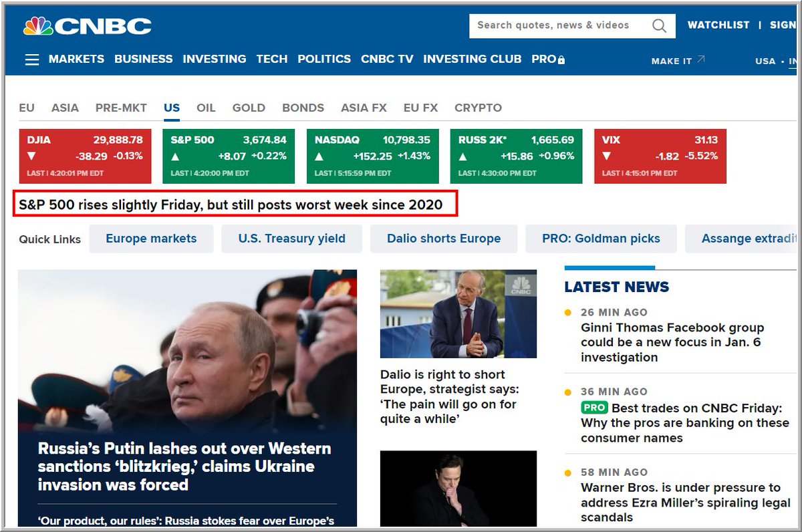This screenshot has height=532, width=802.
Task: Open Warner Bros. Ezra Miller article
Action: pyautogui.click(x=686, y=503)
